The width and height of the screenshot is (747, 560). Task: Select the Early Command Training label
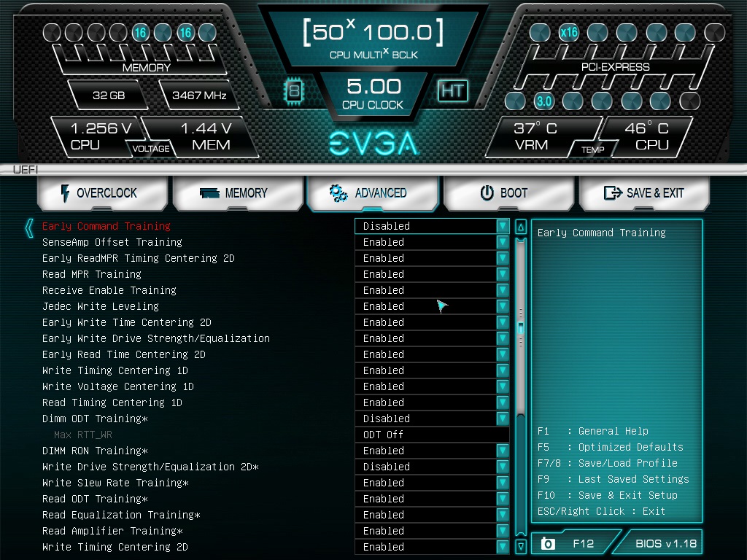[107, 226]
